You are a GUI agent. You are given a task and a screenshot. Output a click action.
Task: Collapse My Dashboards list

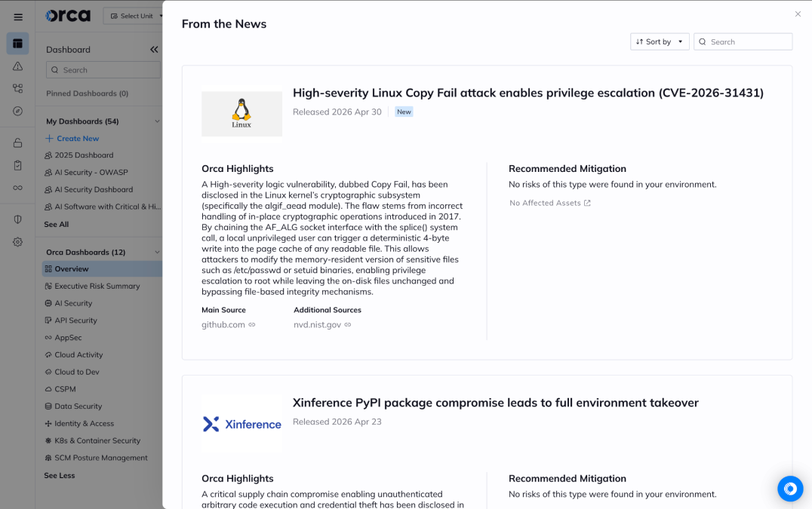157,121
